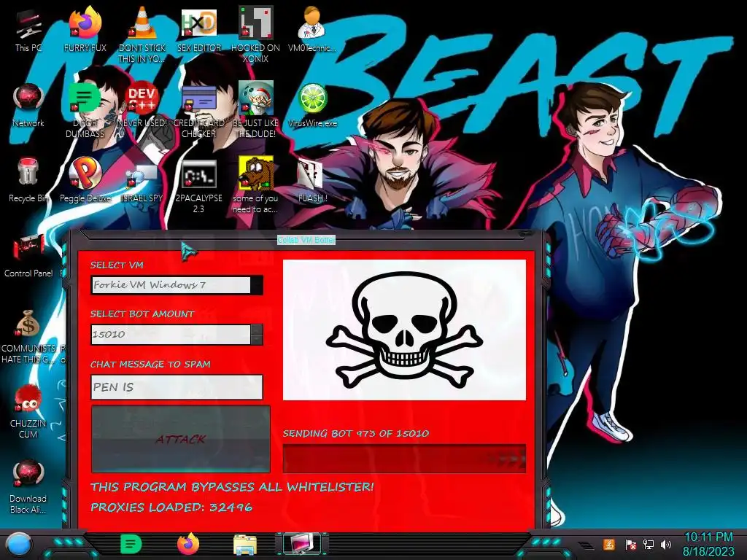Open the money bag COMMUNISTS HATE THIS shortcut

(28, 335)
